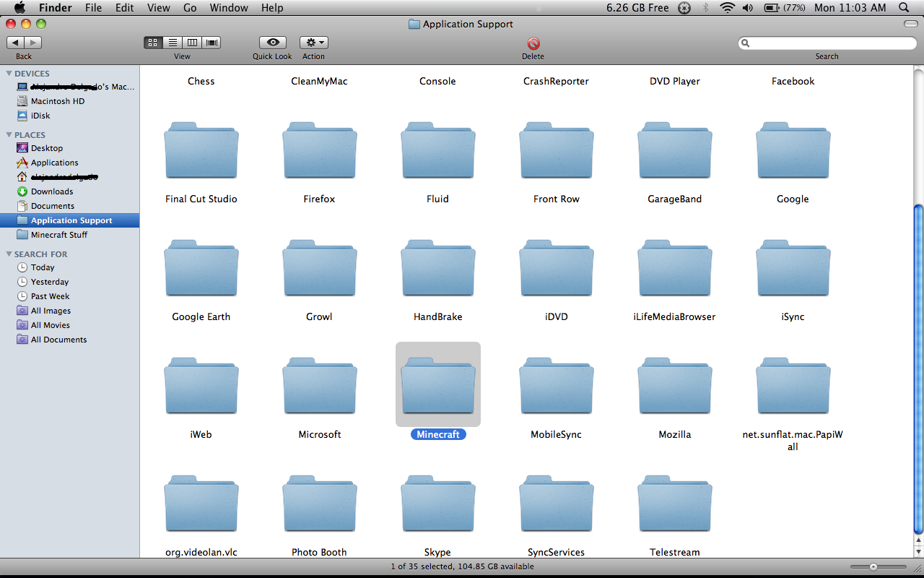924x578 pixels.
Task: Go back with the left arrow button
Action: [15, 43]
